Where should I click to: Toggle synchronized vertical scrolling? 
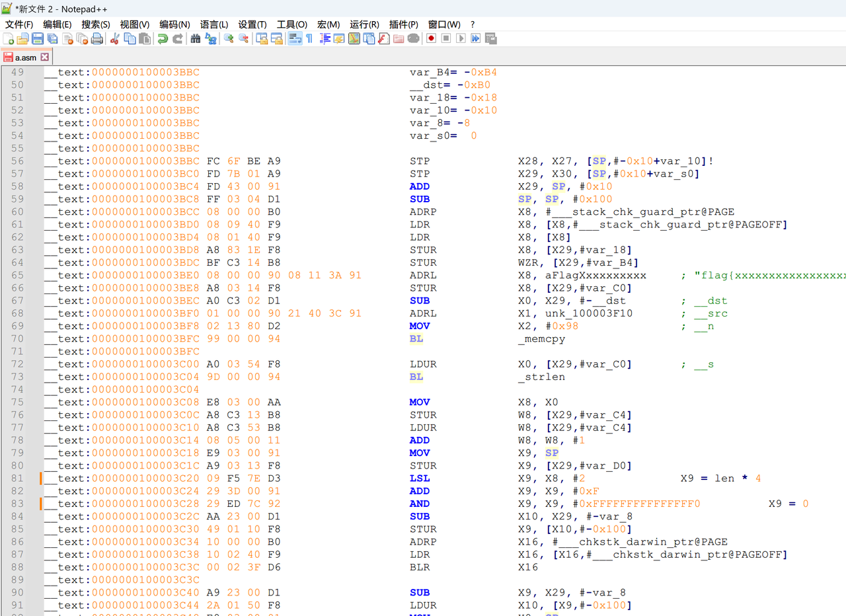point(262,39)
